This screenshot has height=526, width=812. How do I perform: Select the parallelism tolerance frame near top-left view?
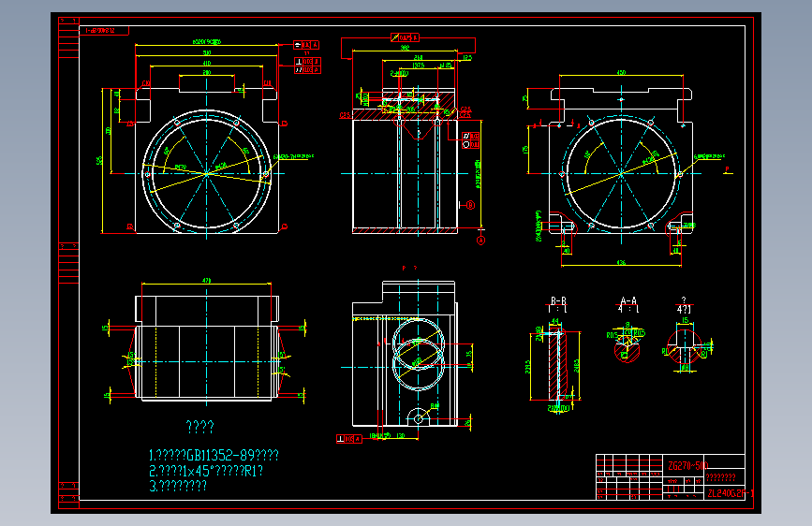pos(307,69)
